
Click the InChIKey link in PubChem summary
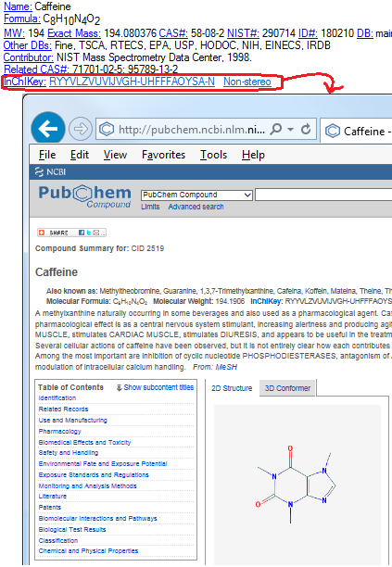pyautogui.click(x=266, y=301)
